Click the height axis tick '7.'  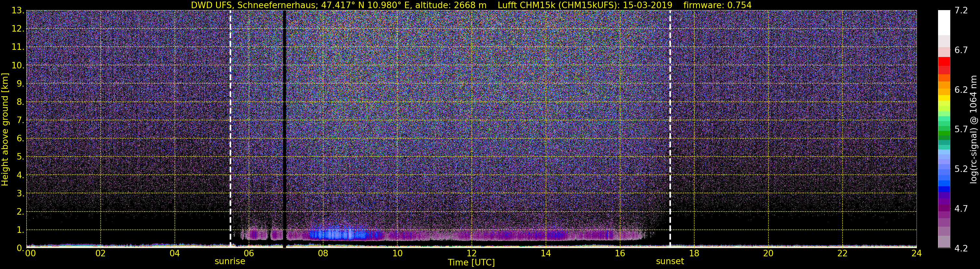tap(20, 120)
